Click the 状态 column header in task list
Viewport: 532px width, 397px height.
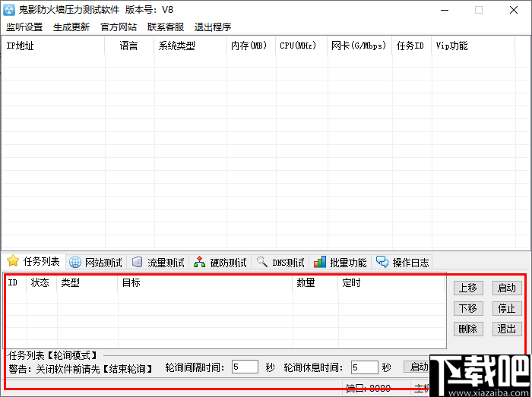coord(42,283)
